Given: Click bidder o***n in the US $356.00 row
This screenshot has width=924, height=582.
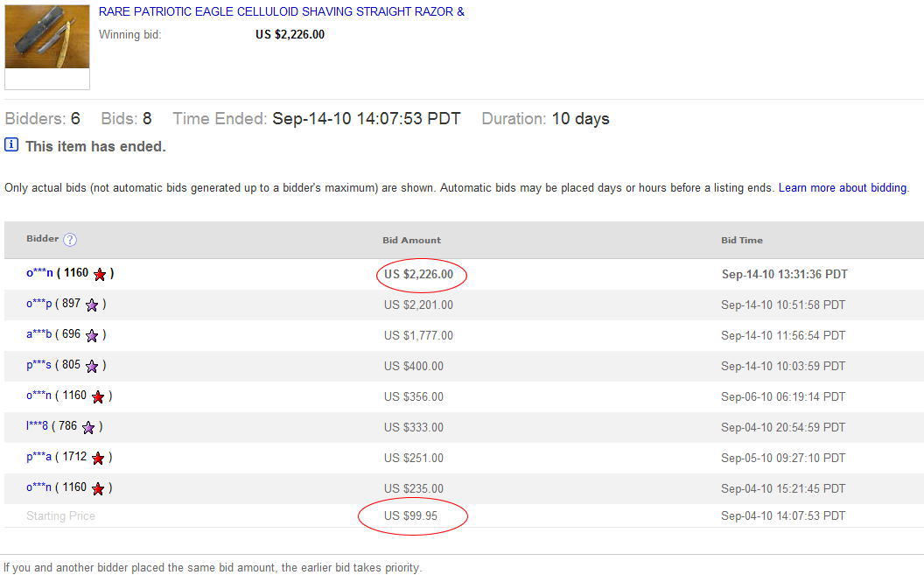Looking at the screenshot, I should point(39,396).
